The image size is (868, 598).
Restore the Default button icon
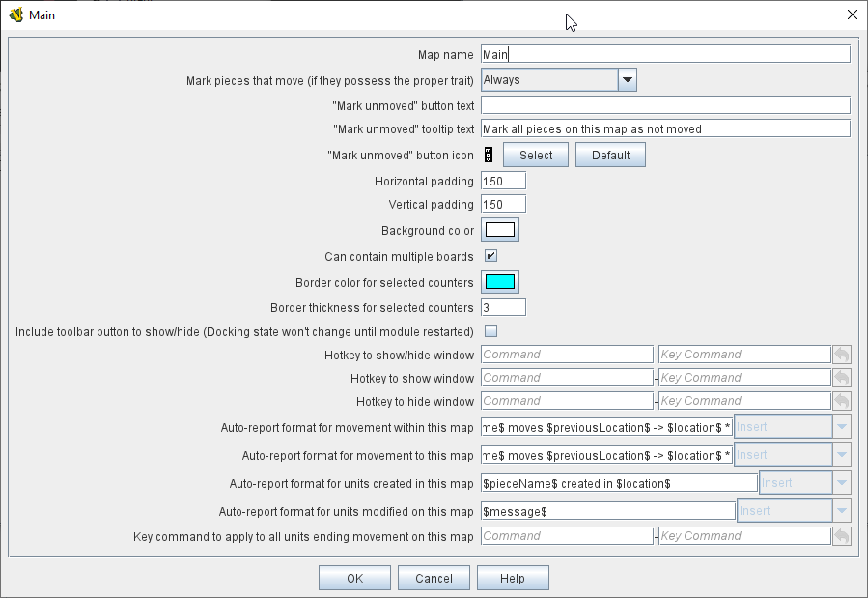(610, 155)
